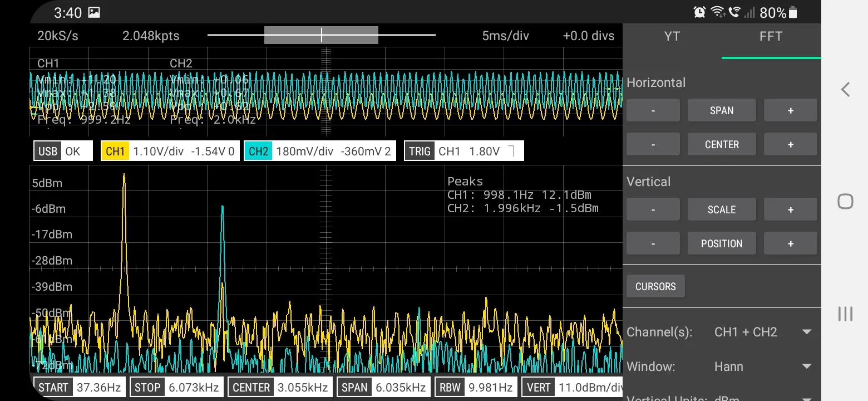Tap the START 37.36Hz field
Image resolution: width=868 pixels, height=401 pixels.
click(80, 387)
